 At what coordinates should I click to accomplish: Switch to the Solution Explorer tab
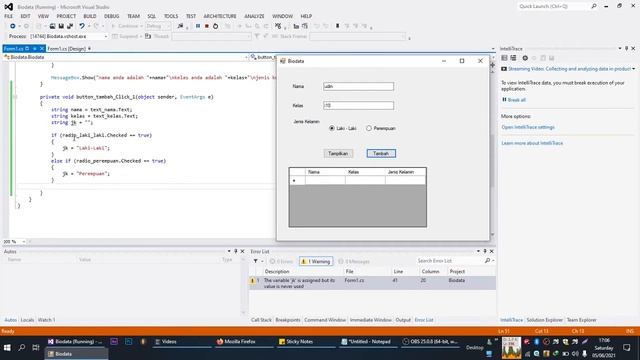point(544,320)
